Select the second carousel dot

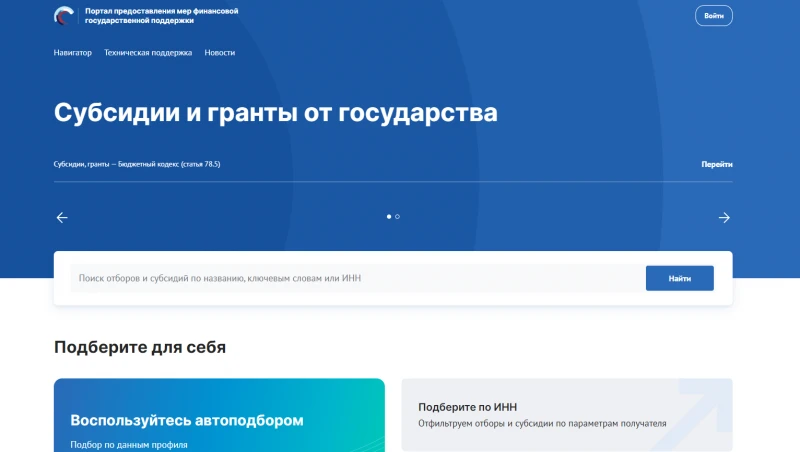pos(397,217)
